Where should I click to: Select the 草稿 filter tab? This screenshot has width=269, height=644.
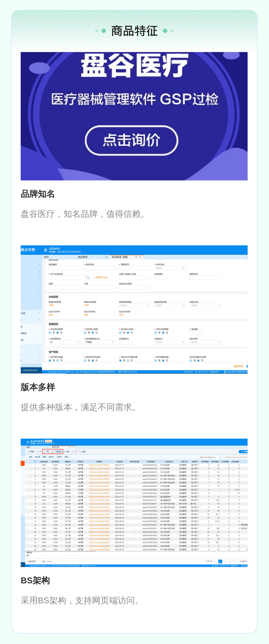tap(44, 457)
